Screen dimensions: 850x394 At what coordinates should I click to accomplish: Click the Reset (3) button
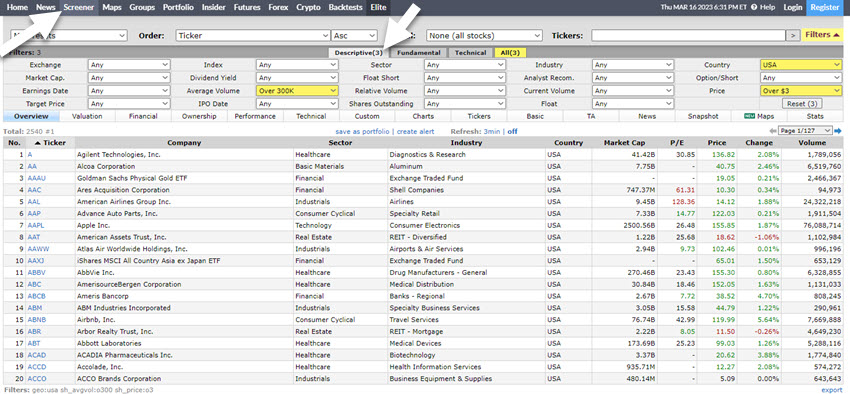tap(802, 104)
